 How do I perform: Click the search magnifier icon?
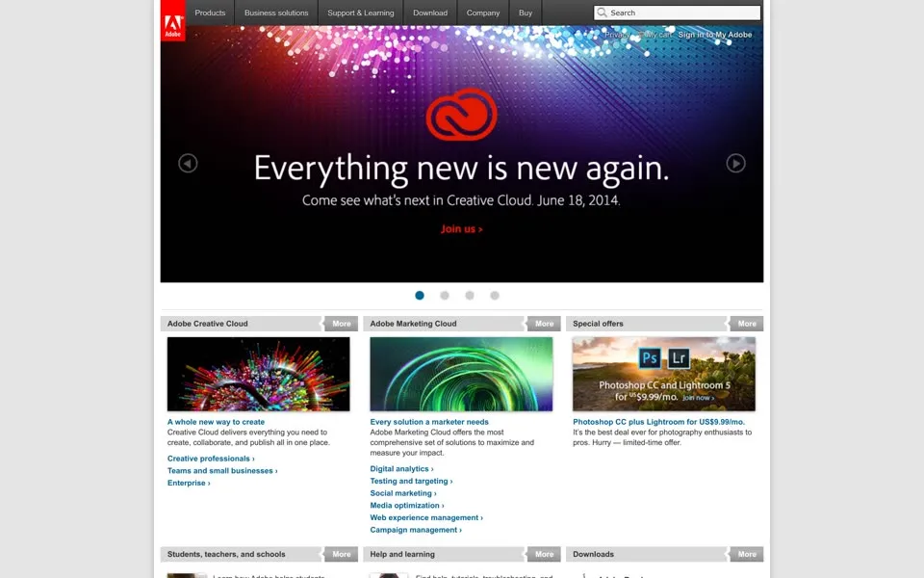602,13
